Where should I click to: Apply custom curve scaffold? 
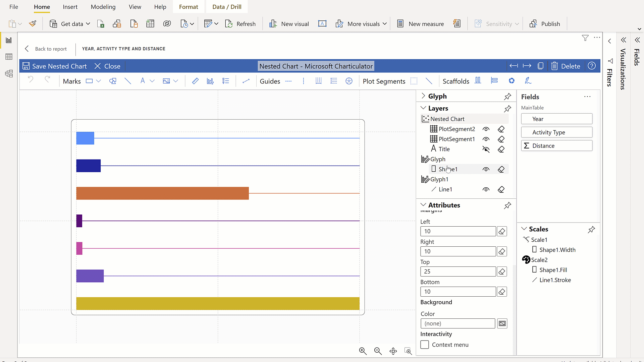(x=528, y=81)
